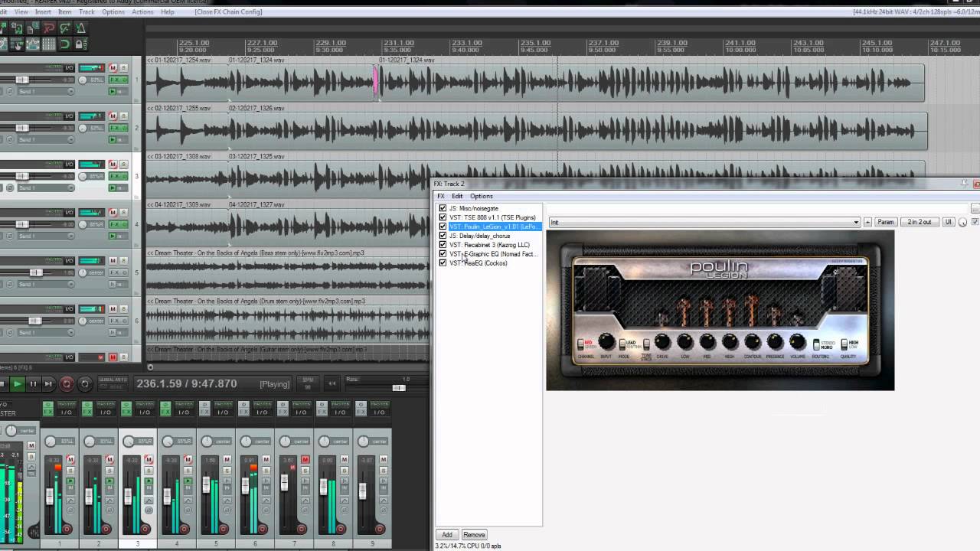
Task: Click the red Record transport button
Action: coord(67,384)
